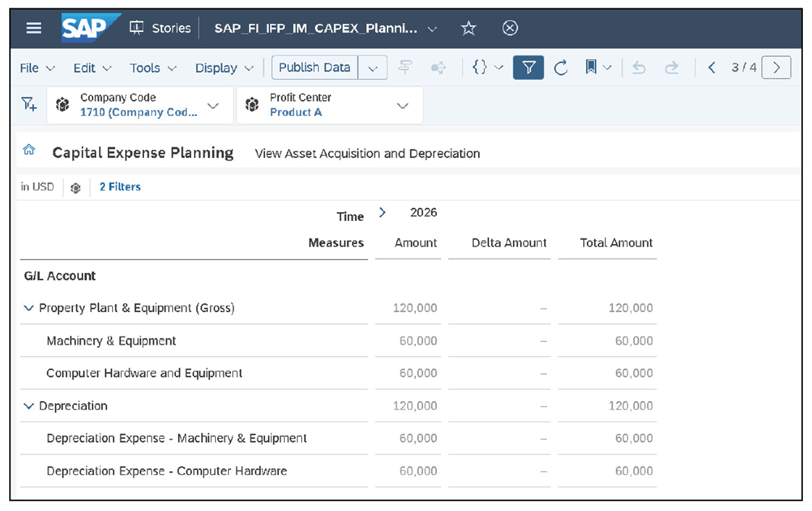
Task: Open the Display menu
Action: click(218, 67)
